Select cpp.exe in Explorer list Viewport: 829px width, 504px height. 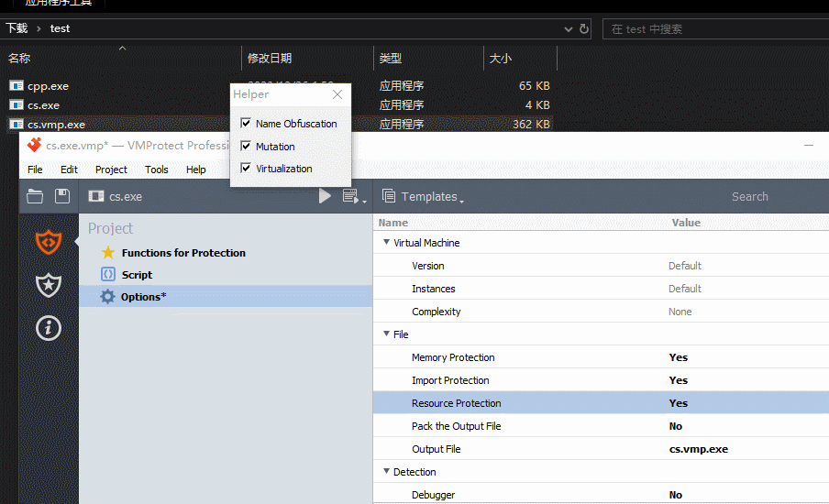tap(48, 85)
